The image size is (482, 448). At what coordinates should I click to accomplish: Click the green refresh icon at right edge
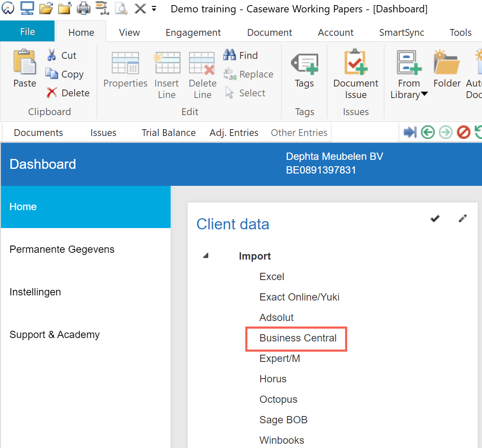(x=478, y=133)
